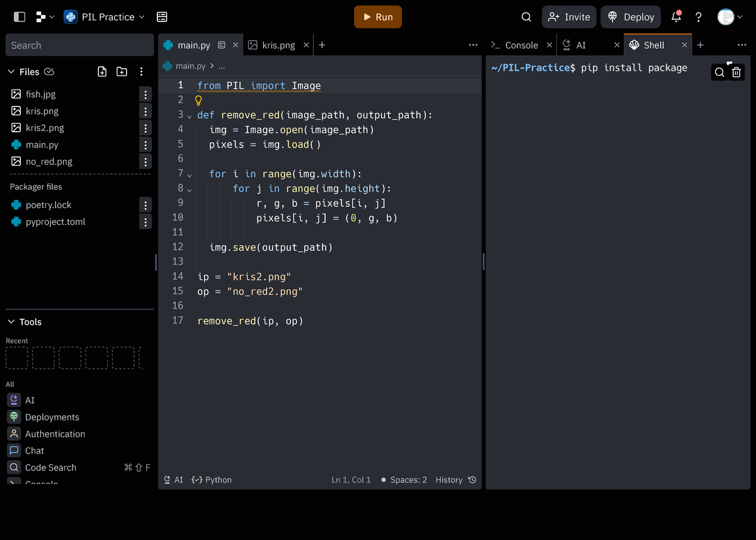Click the Invite button

tap(569, 17)
